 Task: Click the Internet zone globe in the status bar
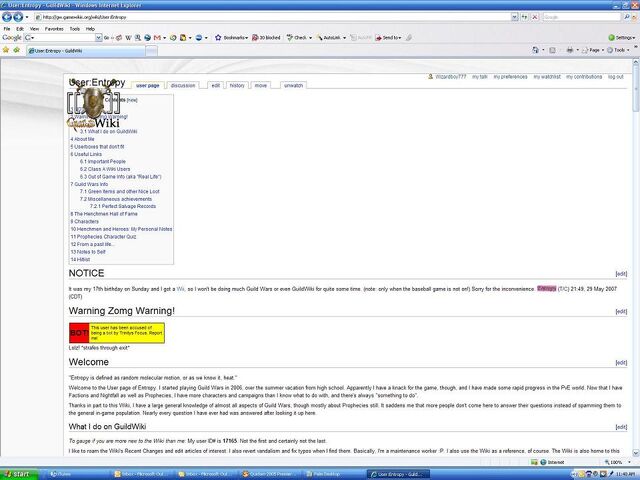tap(543, 462)
